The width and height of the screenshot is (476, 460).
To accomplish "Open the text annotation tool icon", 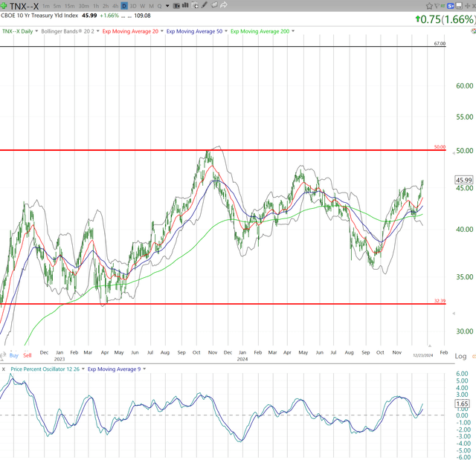I will coord(176,6).
